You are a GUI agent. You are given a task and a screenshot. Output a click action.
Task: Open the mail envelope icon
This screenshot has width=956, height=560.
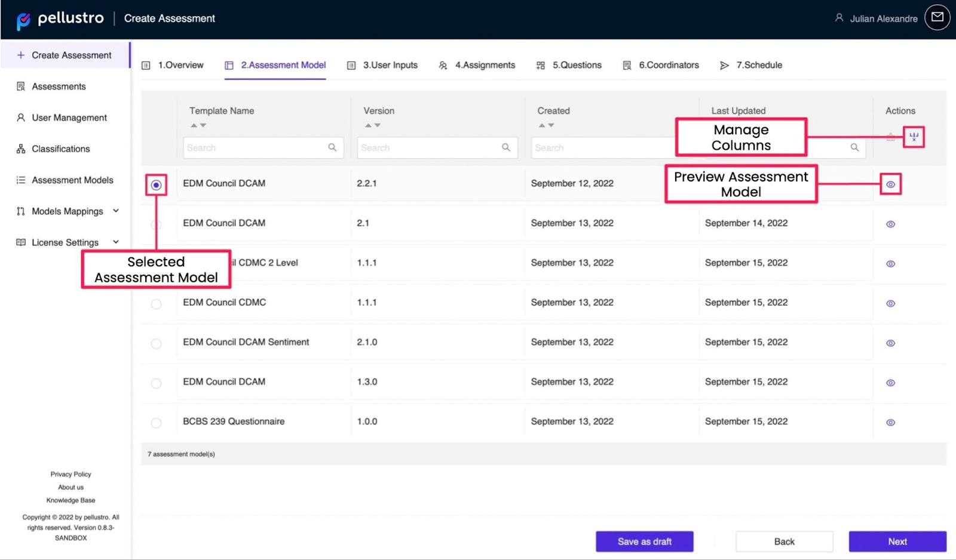click(937, 17)
